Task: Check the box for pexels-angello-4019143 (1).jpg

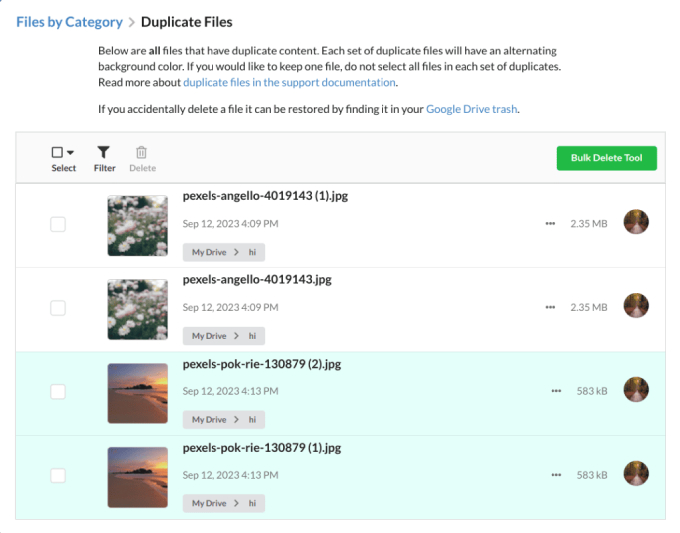Action: (x=58, y=224)
